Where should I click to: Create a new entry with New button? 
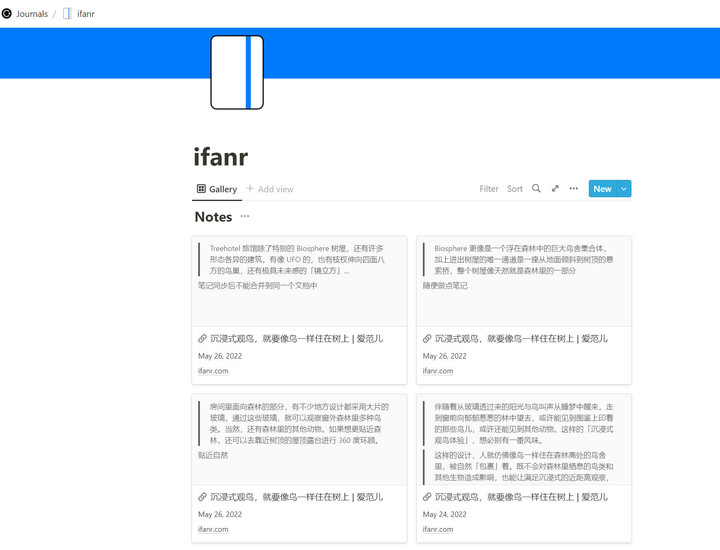[x=602, y=189]
